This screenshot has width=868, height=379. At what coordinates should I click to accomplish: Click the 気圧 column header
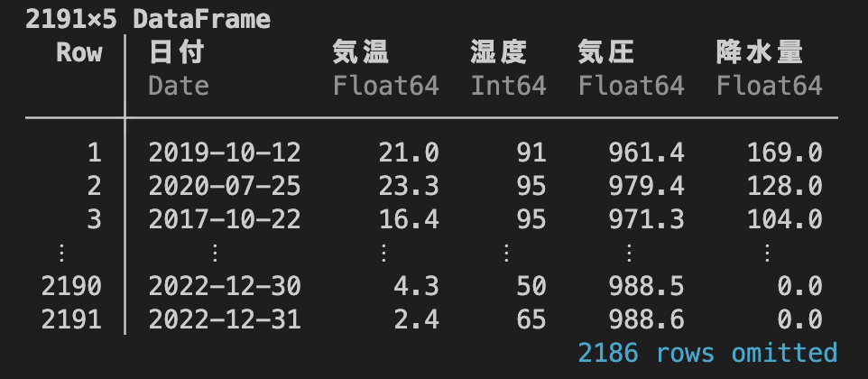coord(605,53)
